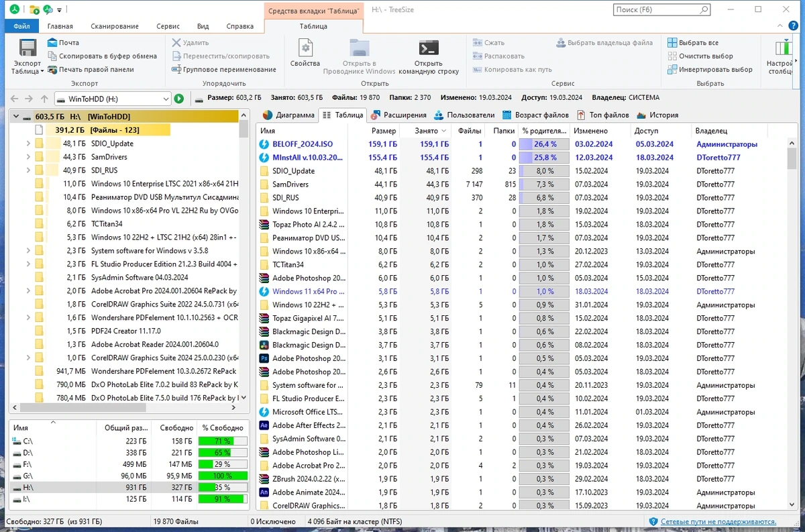Switch to the Сервис ribbon tab

tap(168, 26)
